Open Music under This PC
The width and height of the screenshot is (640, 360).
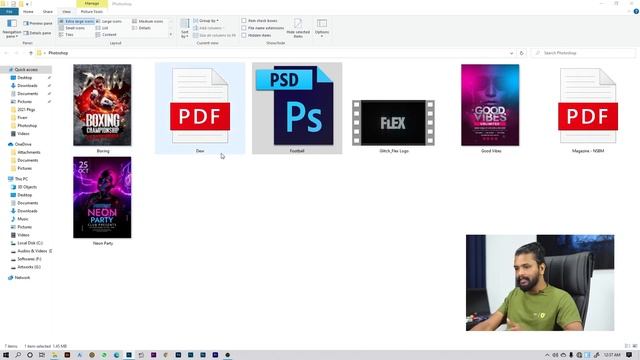23,219
